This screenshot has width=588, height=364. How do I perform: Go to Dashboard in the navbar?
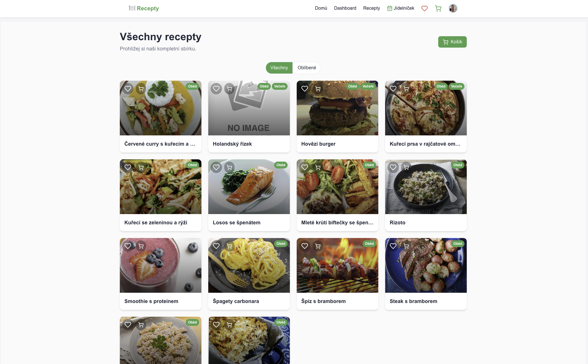[x=345, y=8]
